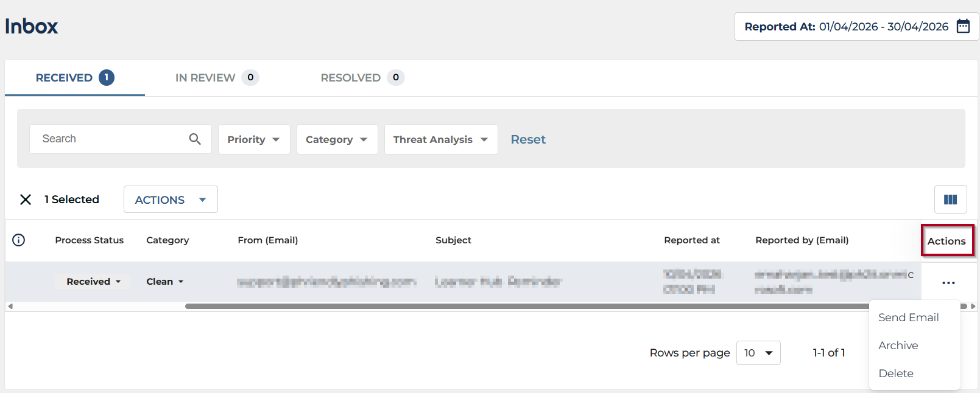Switch to the IN REVIEW tab

click(x=216, y=78)
